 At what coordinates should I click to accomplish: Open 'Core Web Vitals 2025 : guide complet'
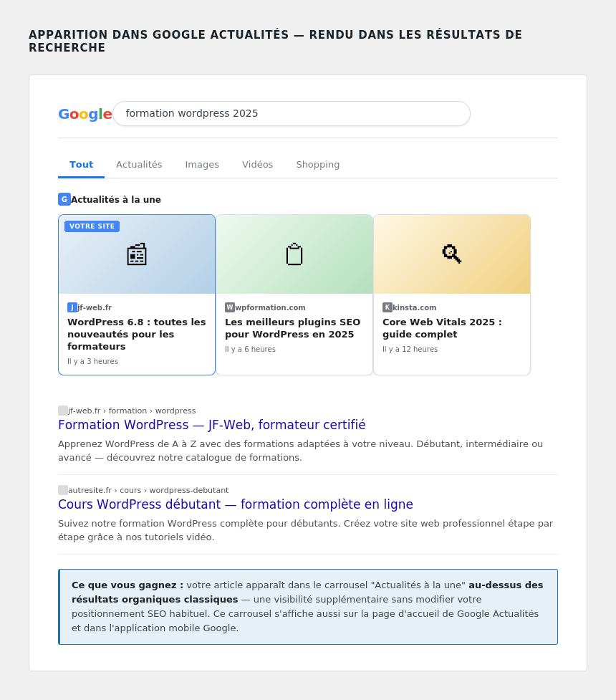point(442,328)
